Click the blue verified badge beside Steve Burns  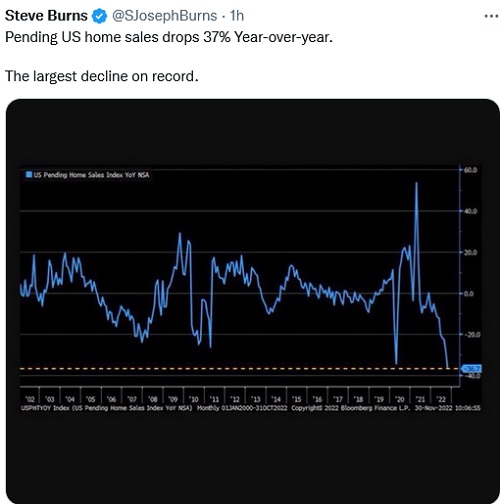pyautogui.click(x=99, y=16)
